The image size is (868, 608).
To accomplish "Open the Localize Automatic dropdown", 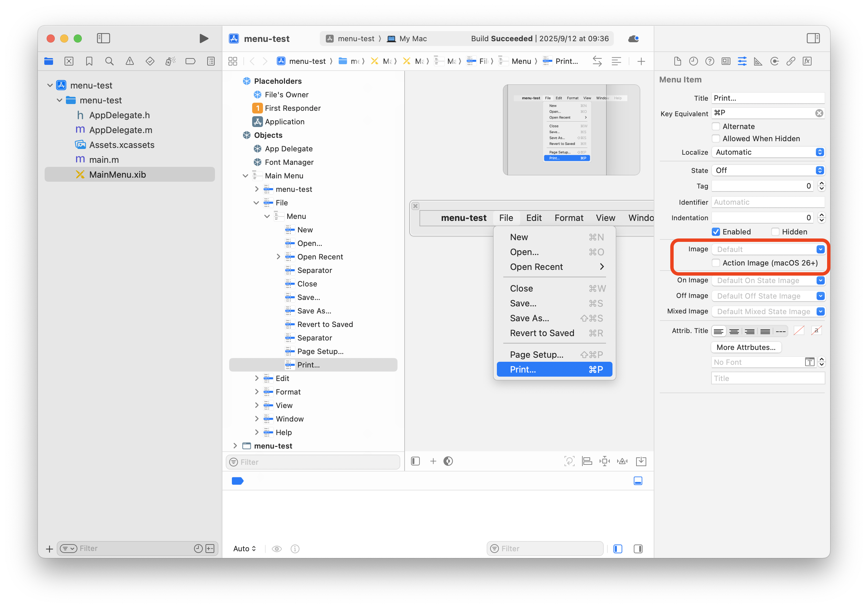I will coord(768,152).
